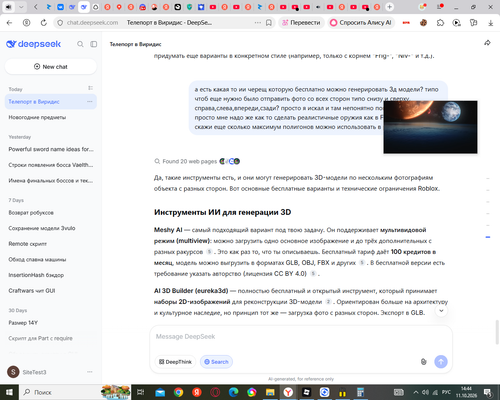Open the puzzle-piece extensions icon
Screen dimensions: 500x400
tap(440, 23)
